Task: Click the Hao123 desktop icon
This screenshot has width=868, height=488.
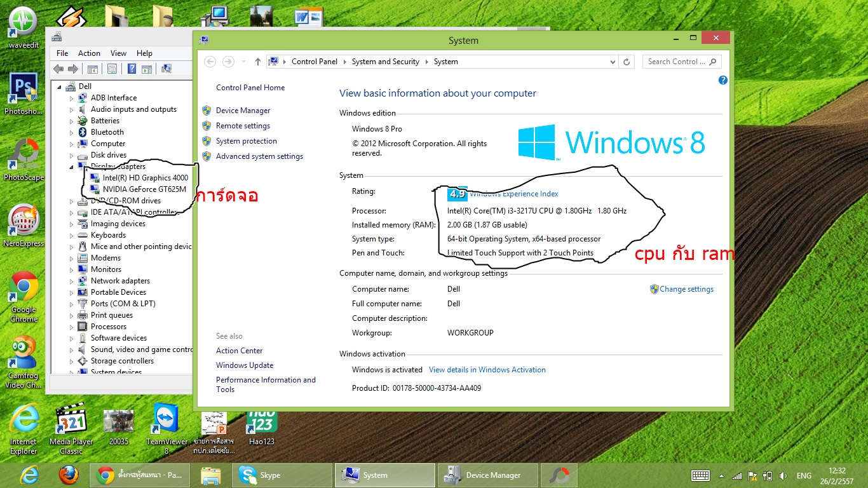Action: point(261,427)
